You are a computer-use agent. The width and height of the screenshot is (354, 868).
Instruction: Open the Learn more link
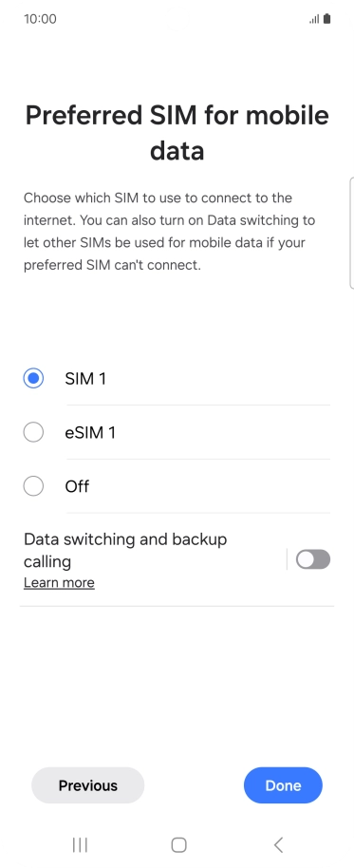click(x=59, y=583)
